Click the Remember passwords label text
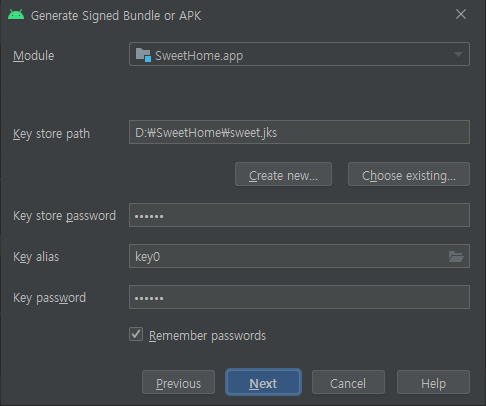Image resolution: width=486 pixels, height=406 pixels. (207, 336)
